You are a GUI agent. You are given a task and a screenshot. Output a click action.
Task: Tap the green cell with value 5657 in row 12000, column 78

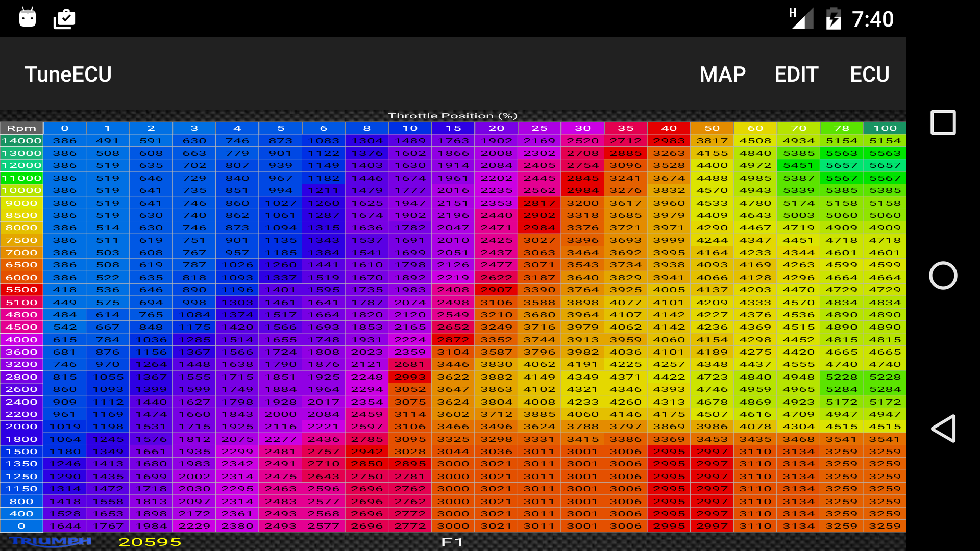pos(842,165)
